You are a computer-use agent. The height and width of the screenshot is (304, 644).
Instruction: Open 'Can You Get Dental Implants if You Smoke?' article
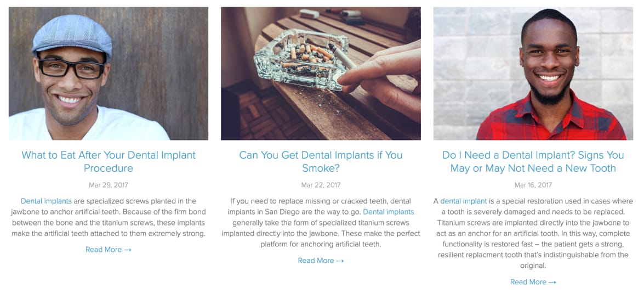click(321, 162)
